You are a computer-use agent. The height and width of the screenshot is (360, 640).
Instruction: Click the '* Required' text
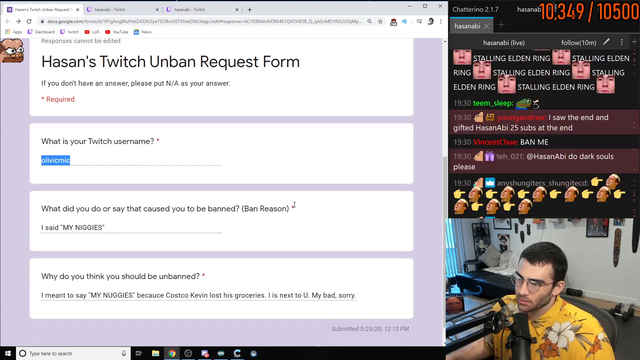point(58,99)
